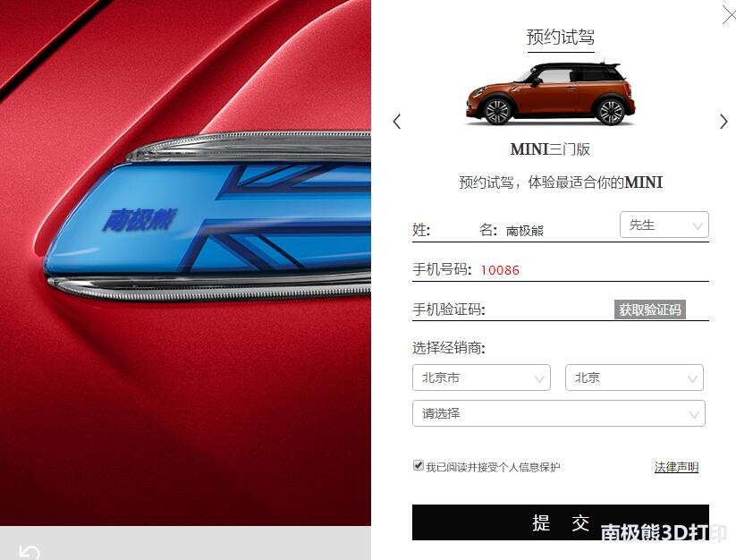Click the next car model arrow
This screenshot has width=736, height=560.
click(x=723, y=122)
